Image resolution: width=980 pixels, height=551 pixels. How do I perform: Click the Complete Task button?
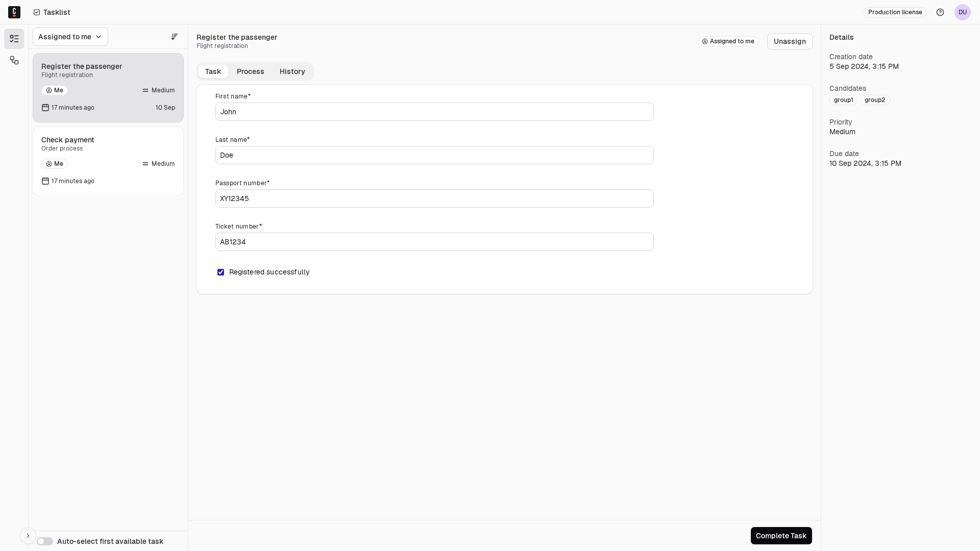(x=781, y=536)
